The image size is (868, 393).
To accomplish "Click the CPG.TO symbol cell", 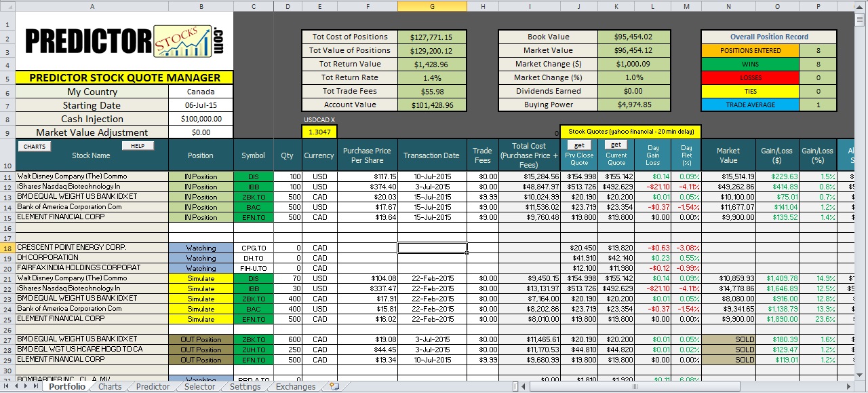I will (254, 248).
